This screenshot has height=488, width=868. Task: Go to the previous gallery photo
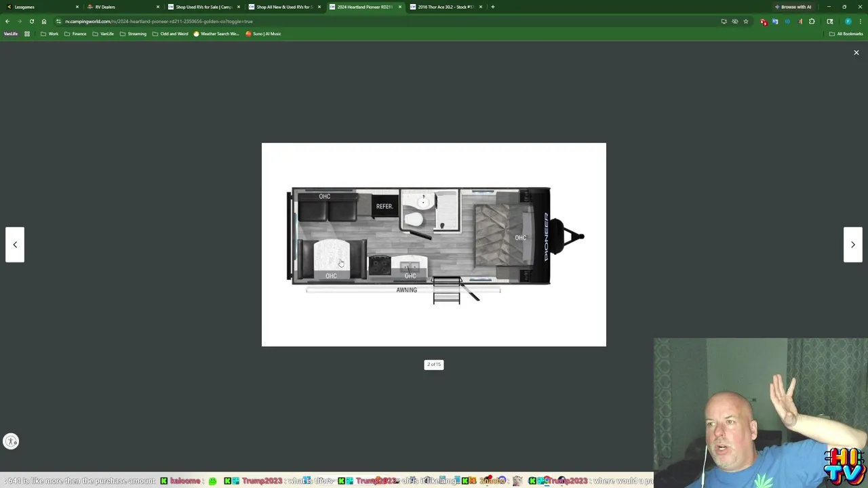pyautogui.click(x=15, y=245)
